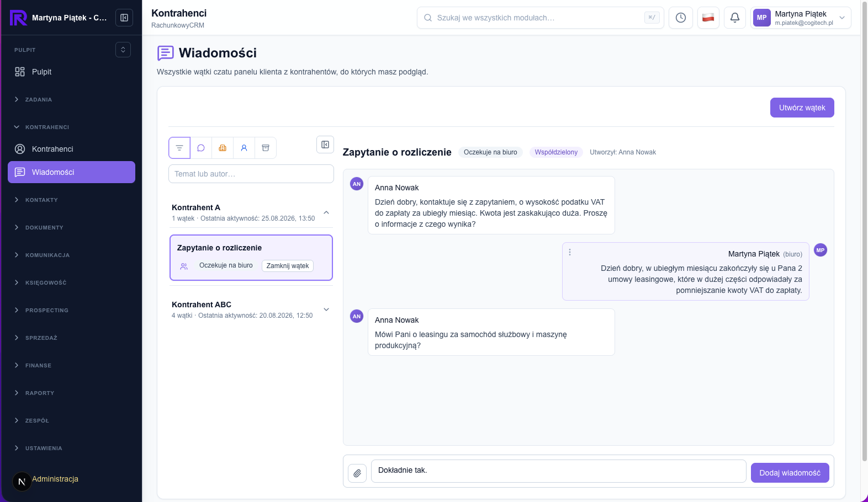This screenshot has height=502, width=868.
Task: Click the page vertical scrollbar
Action: 865,232
